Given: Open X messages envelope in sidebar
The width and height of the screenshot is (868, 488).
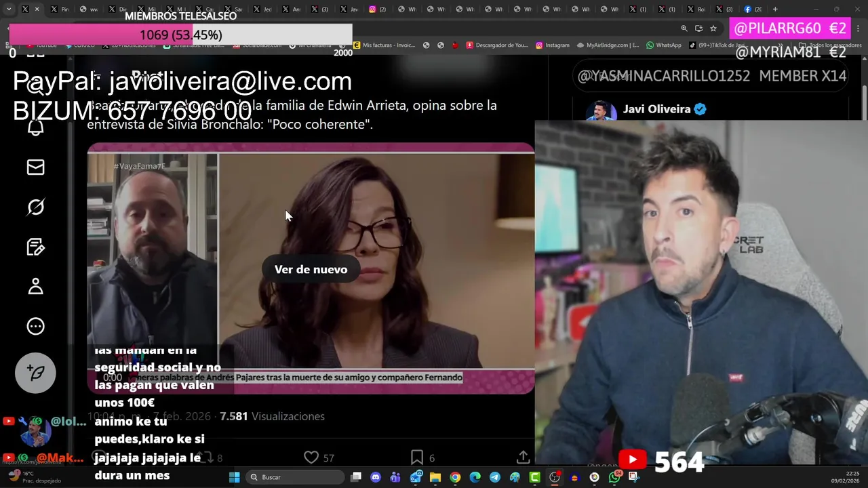Looking at the screenshot, I should coord(35,167).
